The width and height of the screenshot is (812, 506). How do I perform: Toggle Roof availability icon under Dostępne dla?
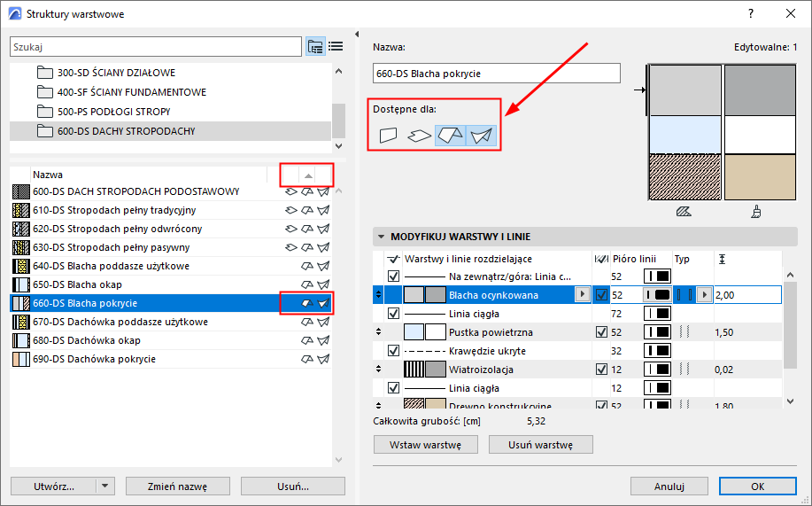coord(450,136)
